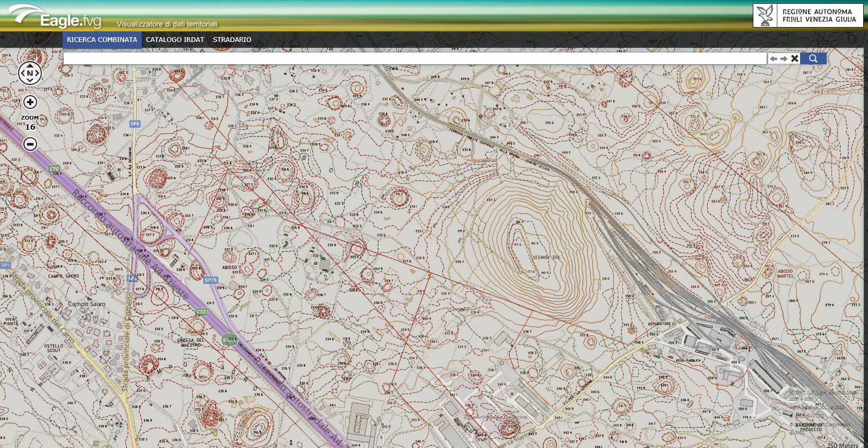This screenshot has height=448, width=868.
Task: Go to previous search with the left arrow
Action: point(774,58)
